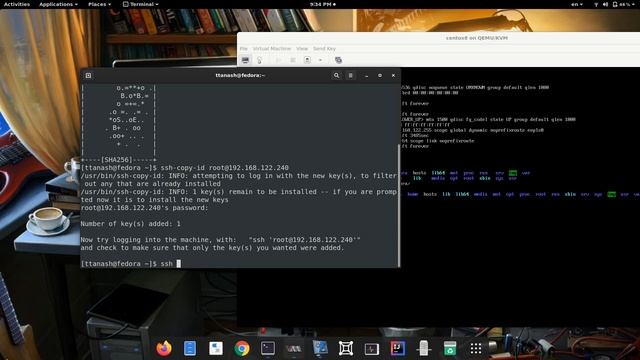Click the "root@192.168.122.240's password:" line
640x360 pixels.
point(144,208)
